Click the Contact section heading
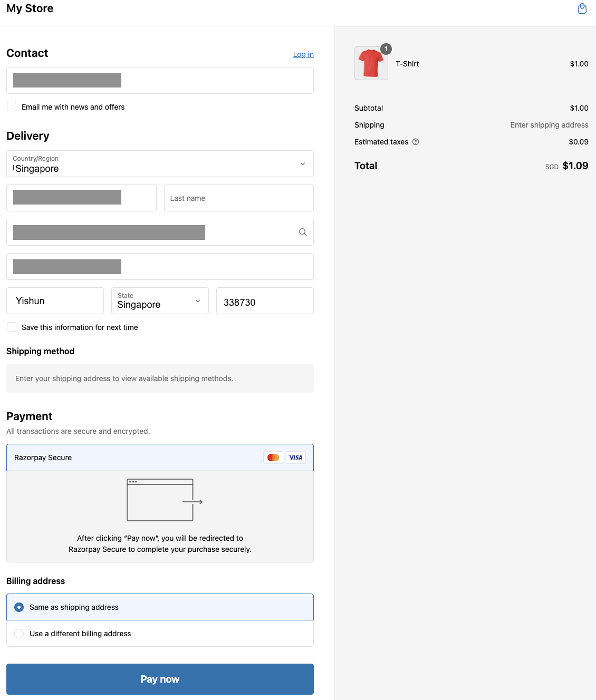Screen dimensions: 596x700 pos(27,53)
